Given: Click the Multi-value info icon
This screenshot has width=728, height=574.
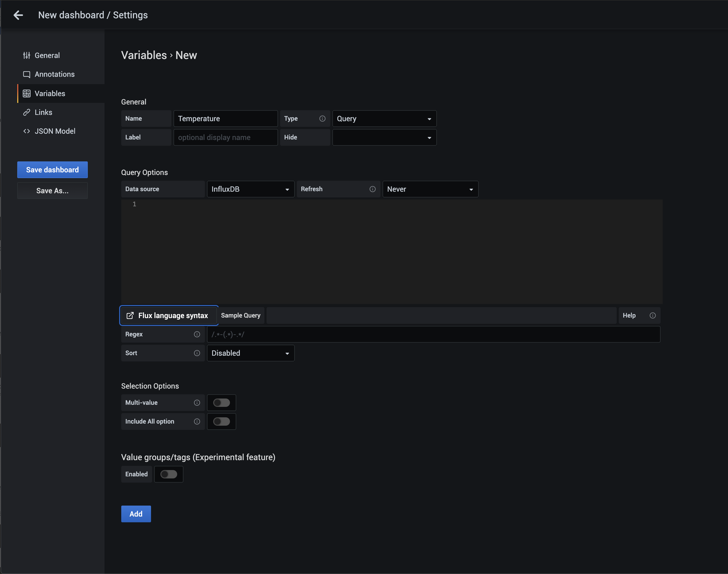Looking at the screenshot, I should pyautogui.click(x=197, y=403).
